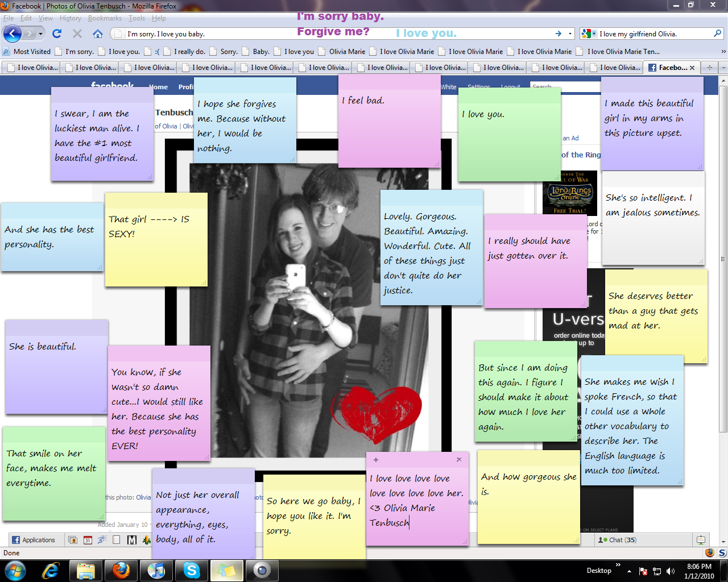Click the webcam application taskbar icon

(x=262, y=571)
